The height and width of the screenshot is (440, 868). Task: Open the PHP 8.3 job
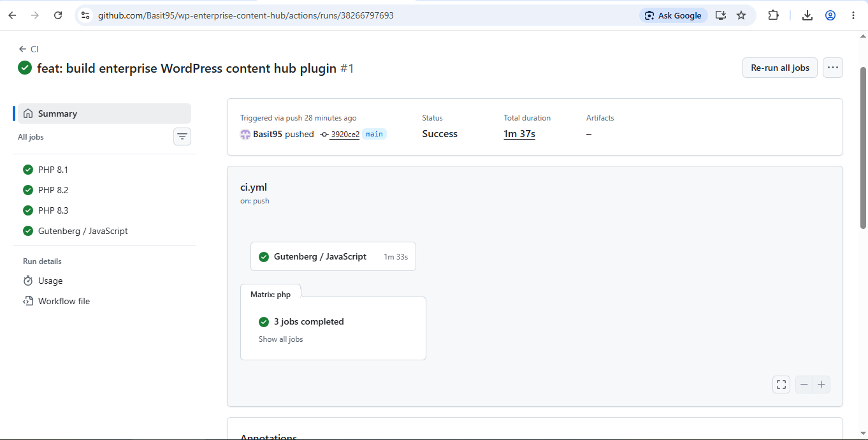(105, 210)
